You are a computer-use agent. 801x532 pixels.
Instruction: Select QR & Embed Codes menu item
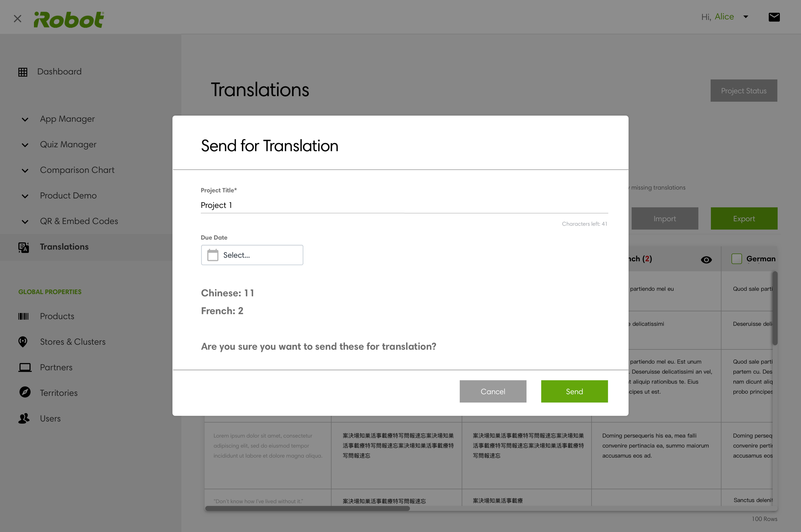(79, 221)
